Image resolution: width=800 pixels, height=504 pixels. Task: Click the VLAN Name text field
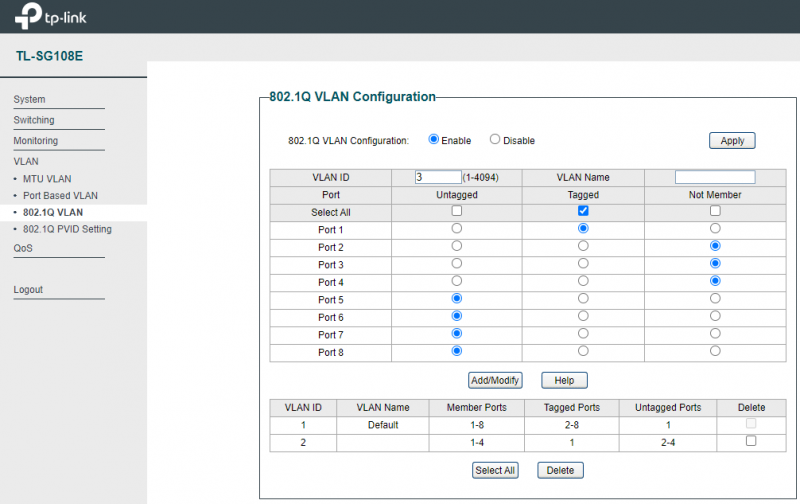[x=714, y=177]
